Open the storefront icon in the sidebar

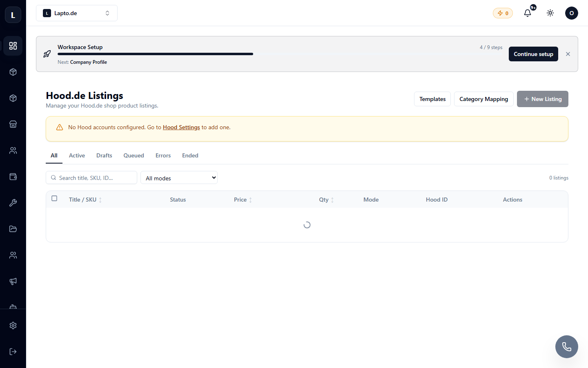pyautogui.click(x=13, y=124)
